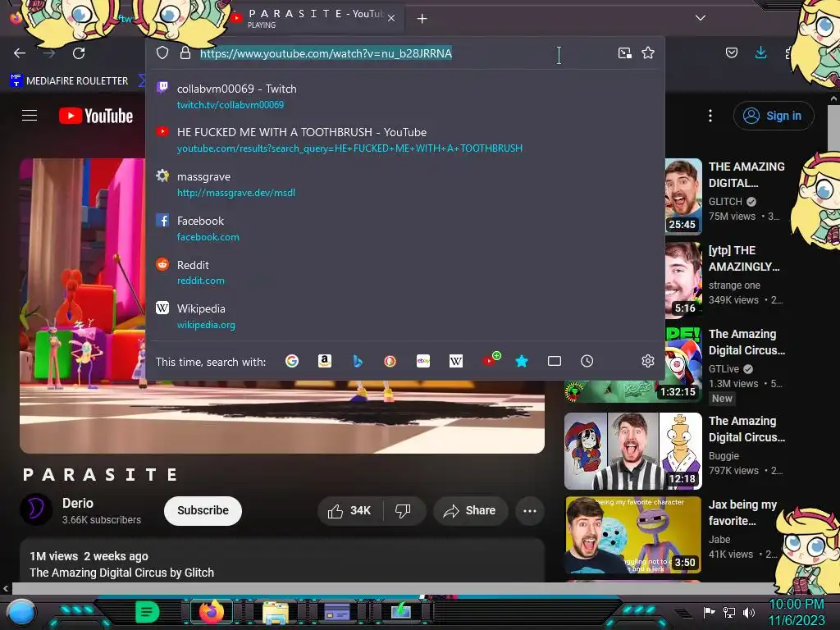
Task: Open File Explorer from the taskbar
Action: point(276,613)
